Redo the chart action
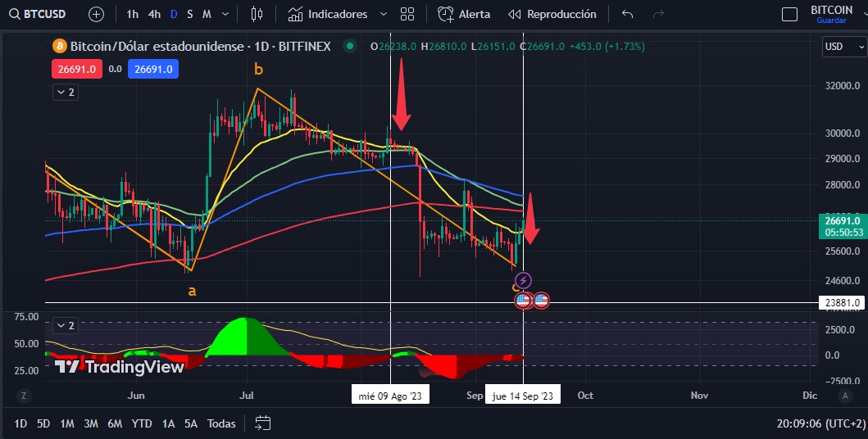Image resolution: width=868 pixels, height=439 pixels. 658,15
